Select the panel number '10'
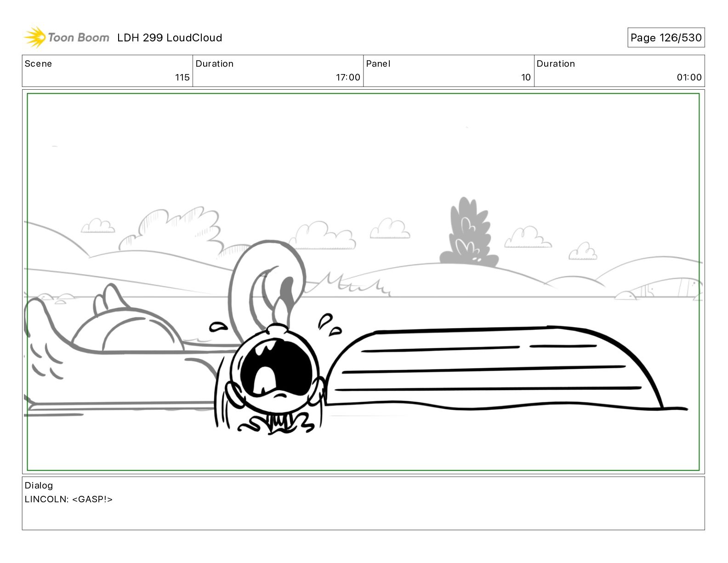The height and width of the screenshot is (563, 728). (526, 77)
